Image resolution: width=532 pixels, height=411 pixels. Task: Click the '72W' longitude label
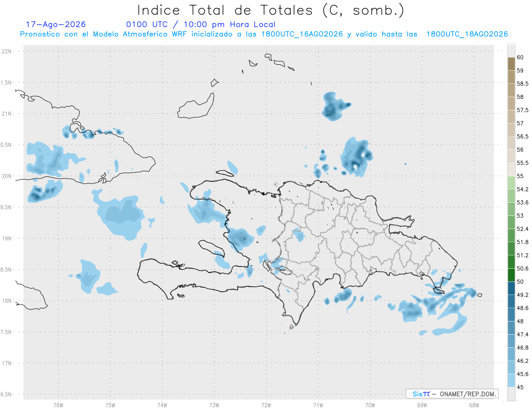click(266, 405)
